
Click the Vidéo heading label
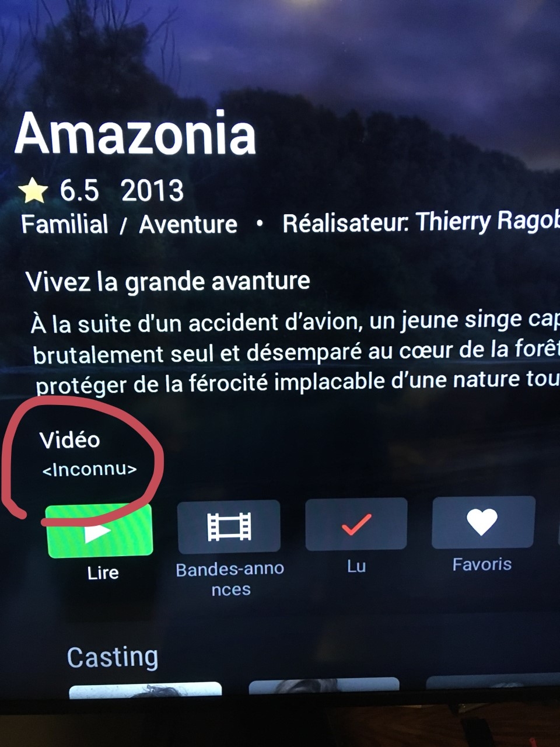(69, 440)
